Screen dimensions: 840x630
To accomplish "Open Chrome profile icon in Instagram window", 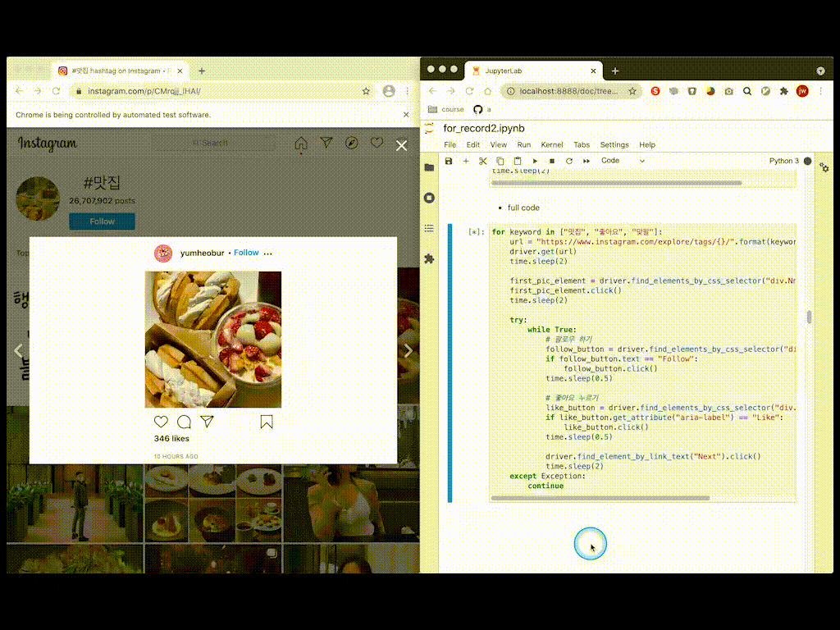I will [x=389, y=91].
